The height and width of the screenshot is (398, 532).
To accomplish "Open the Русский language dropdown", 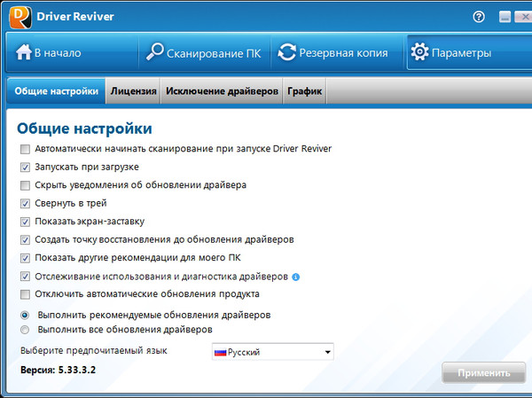I will point(273,352).
